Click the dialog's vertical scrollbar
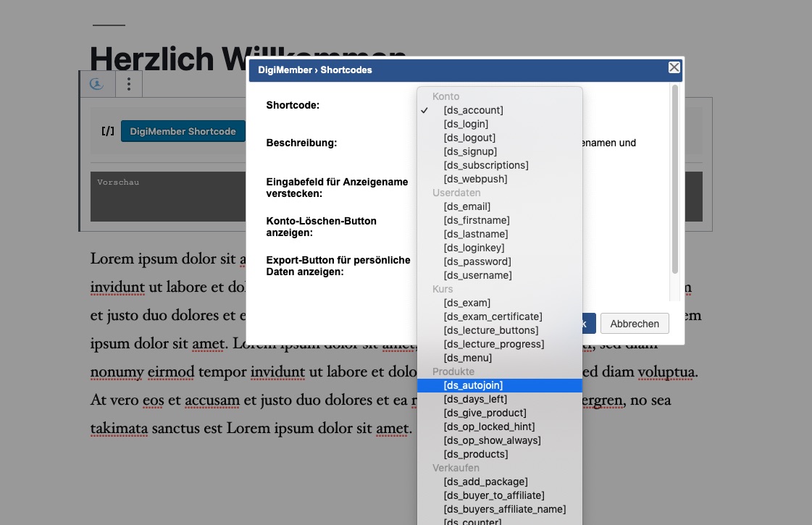812x525 pixels. coord(674,179)
